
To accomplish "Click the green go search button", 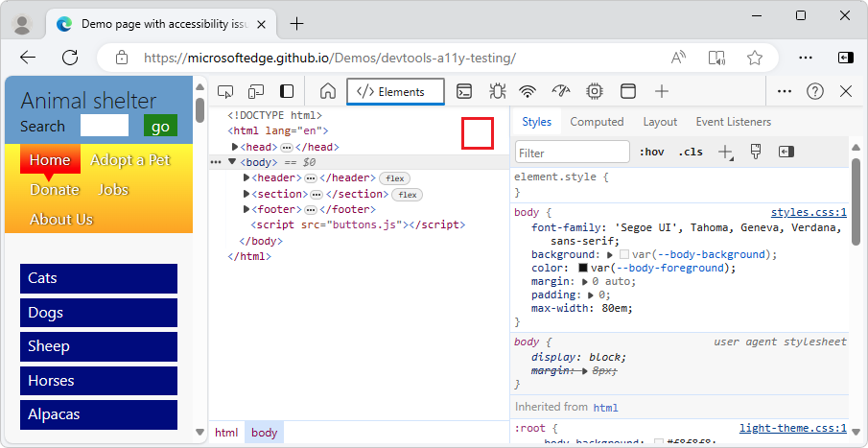I will click(x=160, y=126).
